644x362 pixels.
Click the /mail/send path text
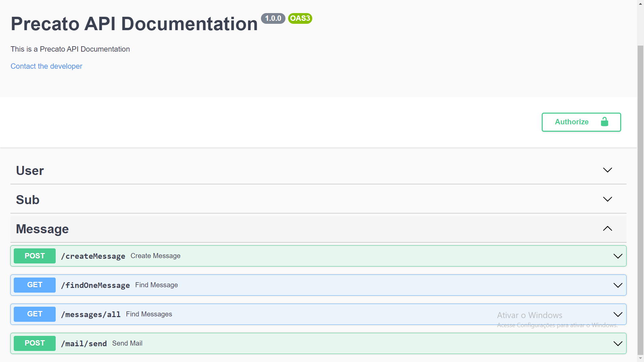[84, 344]
